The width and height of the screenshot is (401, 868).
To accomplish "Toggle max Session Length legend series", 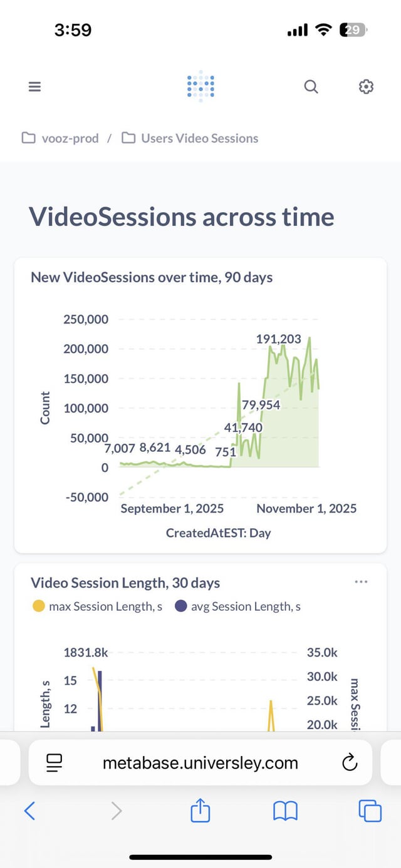I will pos(97,606).
